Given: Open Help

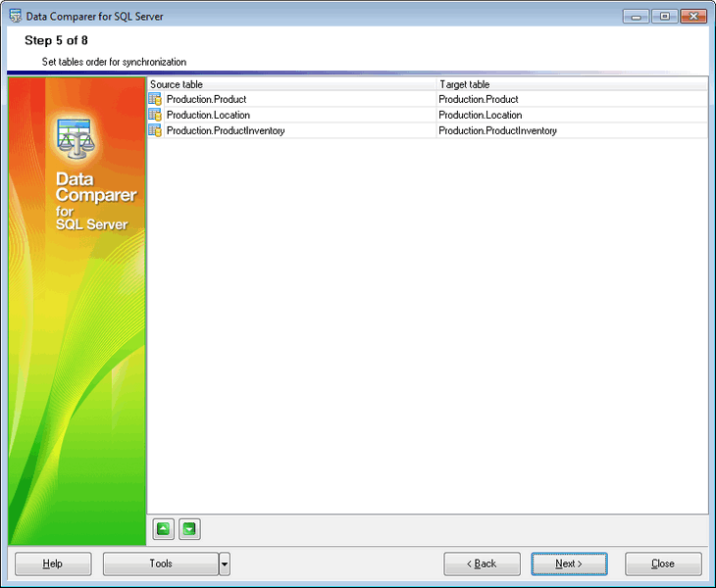Looking at the screenshot, I should [x=53, y=563].
